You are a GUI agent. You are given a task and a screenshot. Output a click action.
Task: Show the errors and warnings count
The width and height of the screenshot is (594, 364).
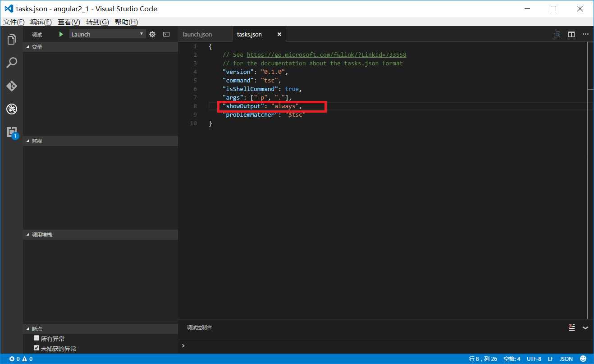pos(21,359)
